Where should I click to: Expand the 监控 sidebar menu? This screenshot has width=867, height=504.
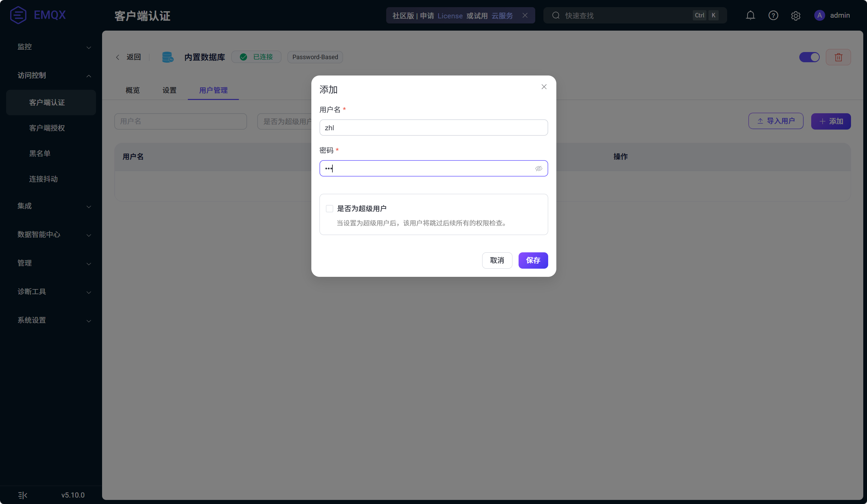coord(54,47)
